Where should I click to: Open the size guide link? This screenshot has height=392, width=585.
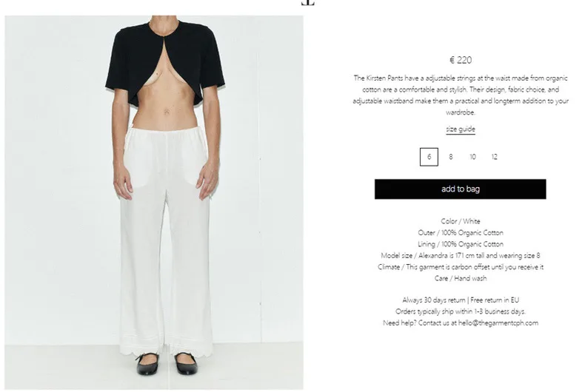coord(461,129)
